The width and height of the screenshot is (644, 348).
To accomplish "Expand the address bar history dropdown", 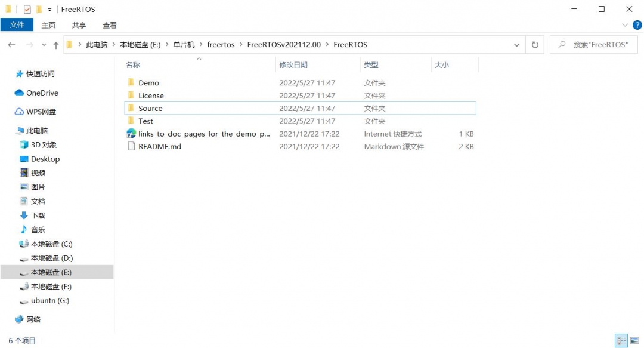I will point(516,45).
